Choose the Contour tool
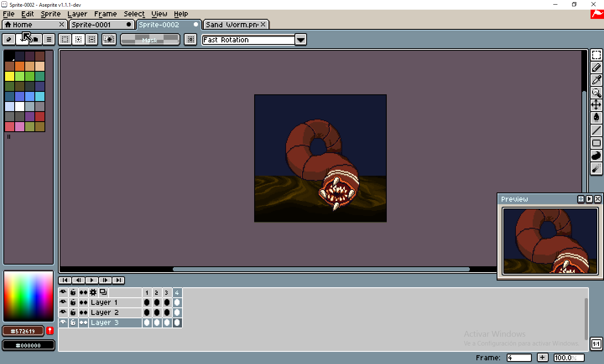This screenshot has width=604, height=364. click(596, 156)
